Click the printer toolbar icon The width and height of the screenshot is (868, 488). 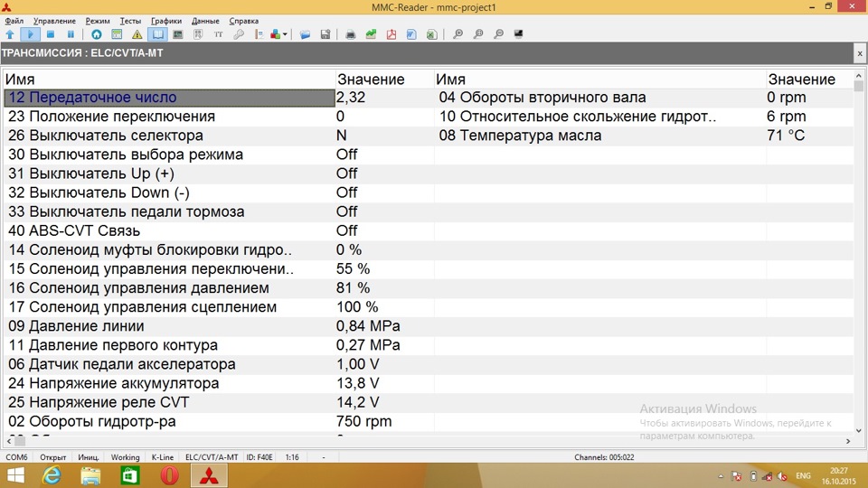[x=351, y=34]
